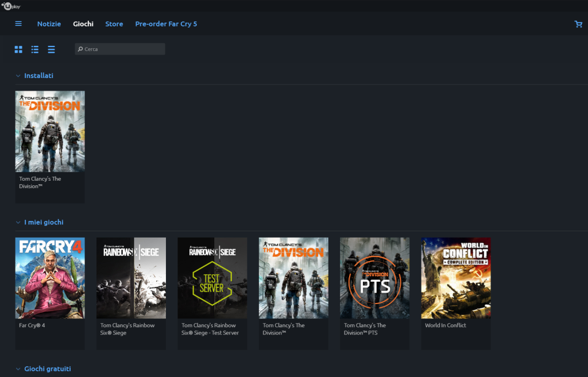Click the 'World In Conflict' title
588x377 pixels.
pos(446,325)
